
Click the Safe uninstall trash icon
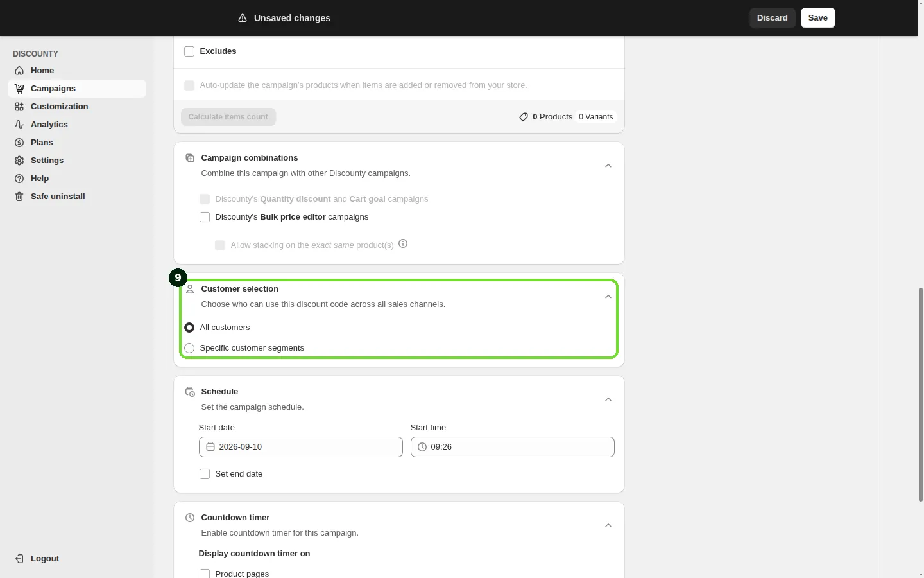click(x=19, y=197)
